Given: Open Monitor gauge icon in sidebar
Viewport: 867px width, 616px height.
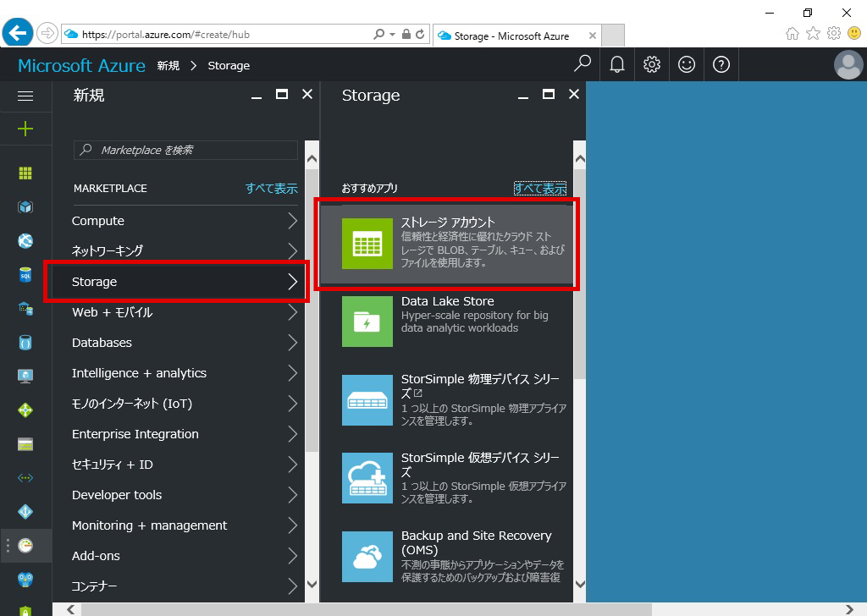Looking at the screenshot, I should coord(25,546).
